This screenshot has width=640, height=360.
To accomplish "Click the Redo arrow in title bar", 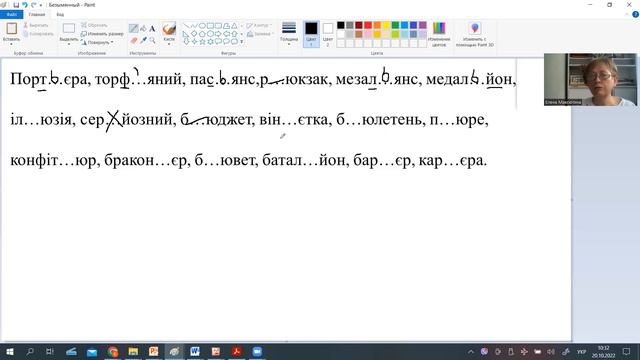I will click(x=33, y=5).
